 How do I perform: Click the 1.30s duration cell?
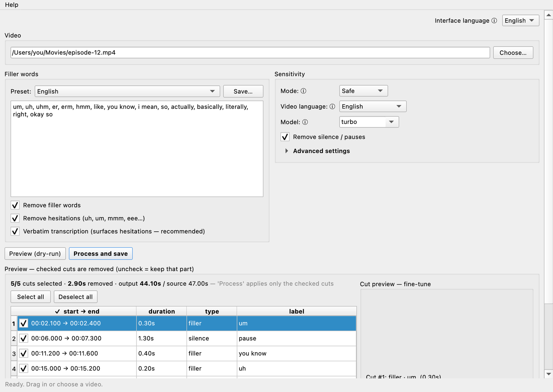coord(161,338)
